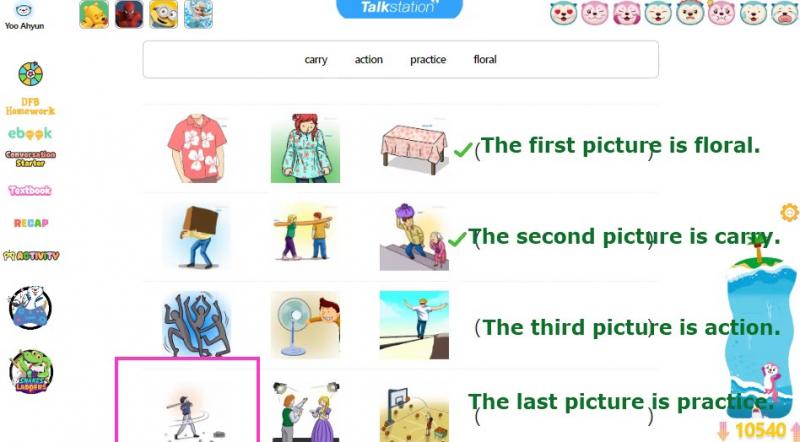Viewport: 800px width, 442px height.
Task: Select the word 'carry' in word bank
Action: point(316,60)
